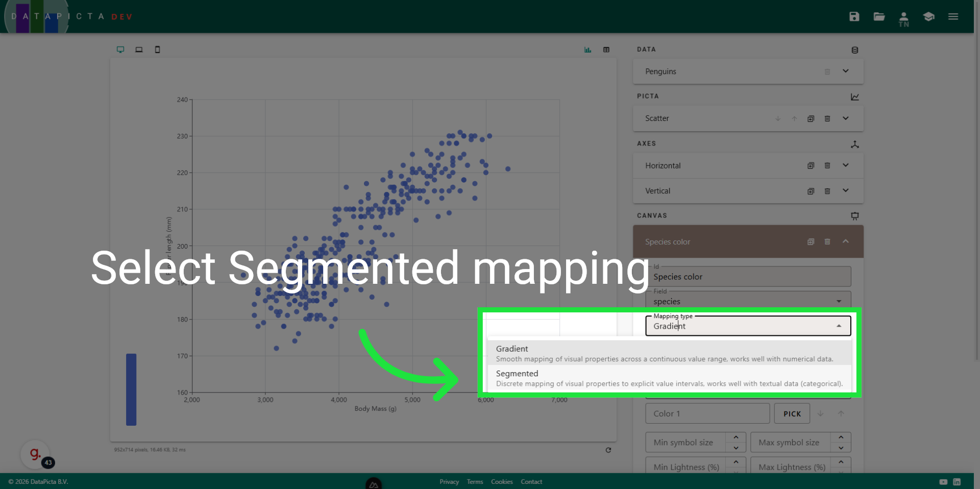Click the graduation cap learning icon

928,16
